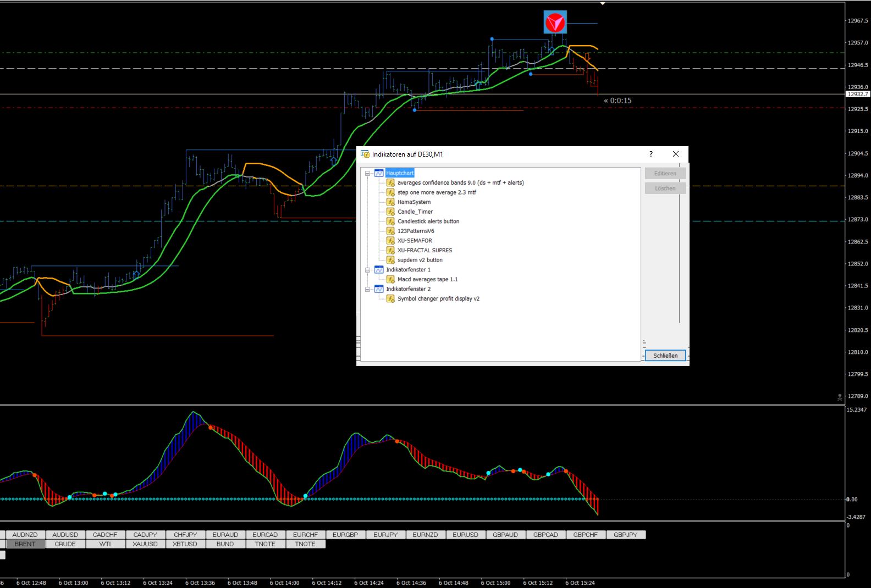Collapse the Indikatorfenster 1 node

point(368,270)
